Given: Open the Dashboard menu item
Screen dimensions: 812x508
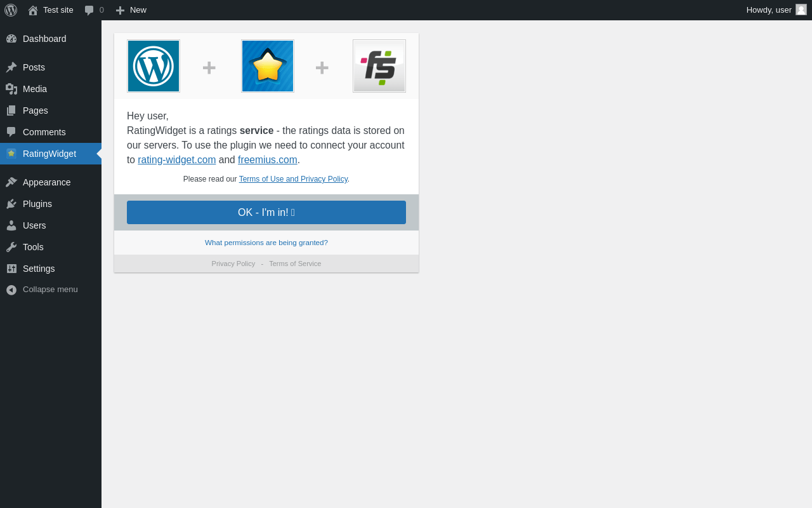Looking at the screenshot, I should point(51,39).
